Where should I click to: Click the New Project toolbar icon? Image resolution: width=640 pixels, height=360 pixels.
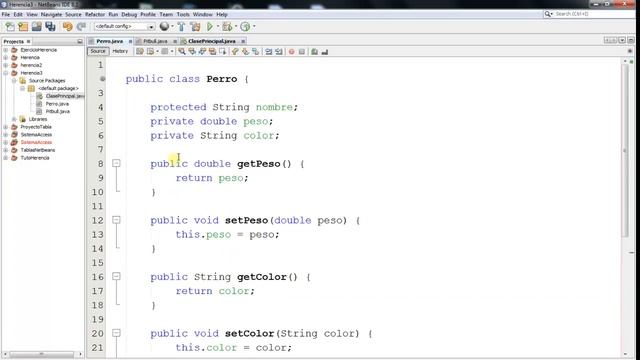23,27
